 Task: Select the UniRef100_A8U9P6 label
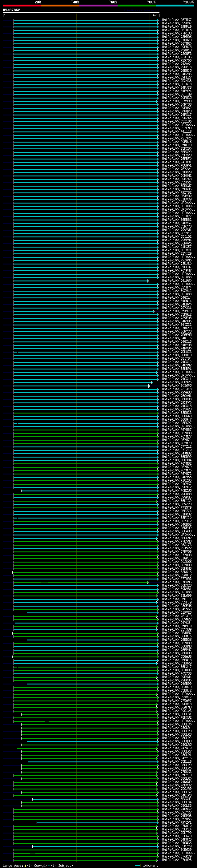point(177,382)
